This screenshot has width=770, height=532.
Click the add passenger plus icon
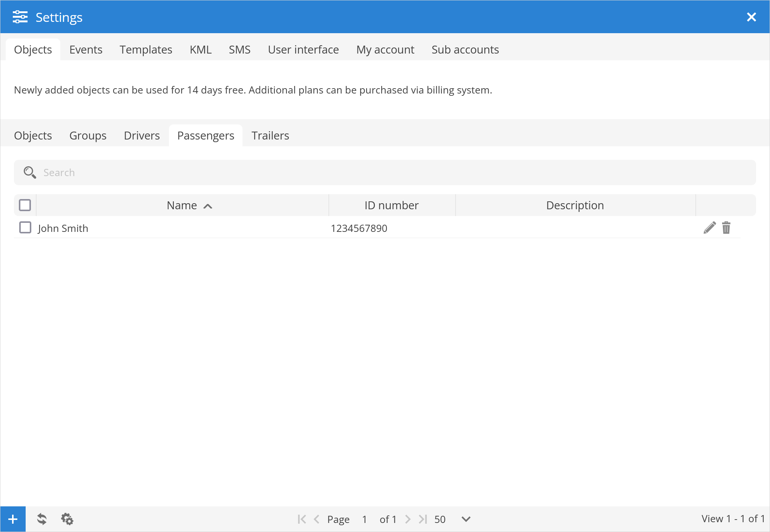[13, 519]
